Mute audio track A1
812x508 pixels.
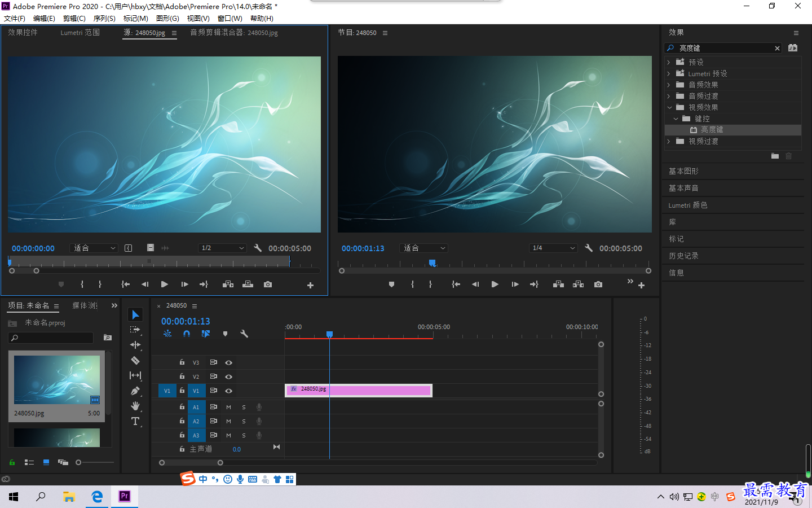pyautogui.click(x=228, y=407)
